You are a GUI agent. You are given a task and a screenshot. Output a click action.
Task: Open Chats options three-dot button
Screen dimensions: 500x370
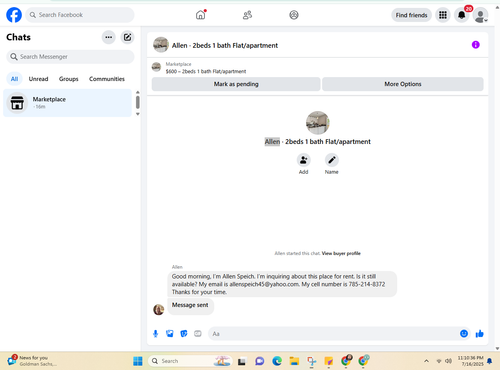coord(109,37)
